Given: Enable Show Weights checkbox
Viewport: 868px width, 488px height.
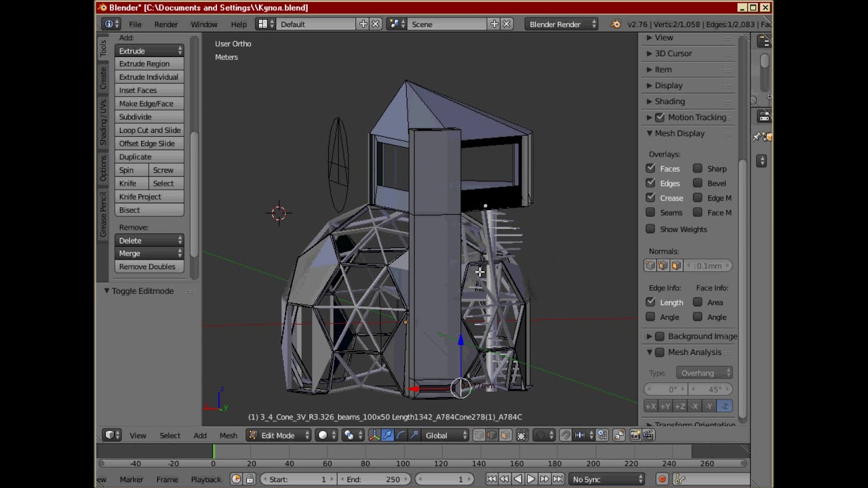Looking at the screenshot, I should coord(650,229).
